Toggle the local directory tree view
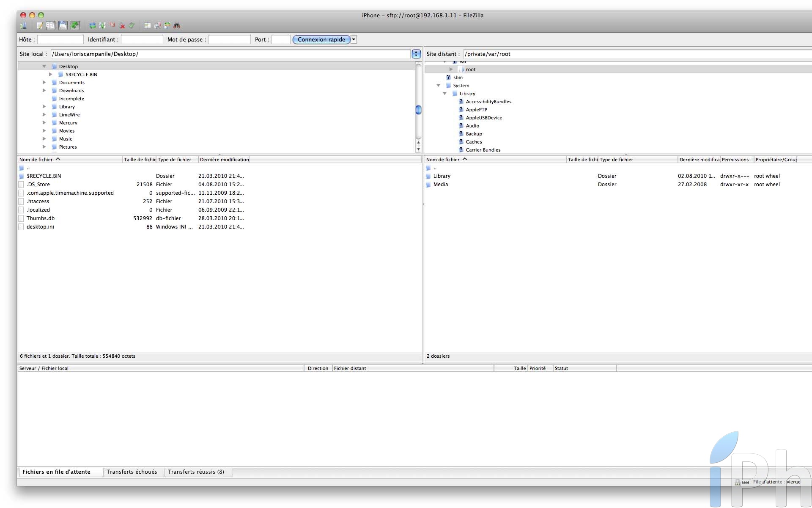 (x=50, y=26)
